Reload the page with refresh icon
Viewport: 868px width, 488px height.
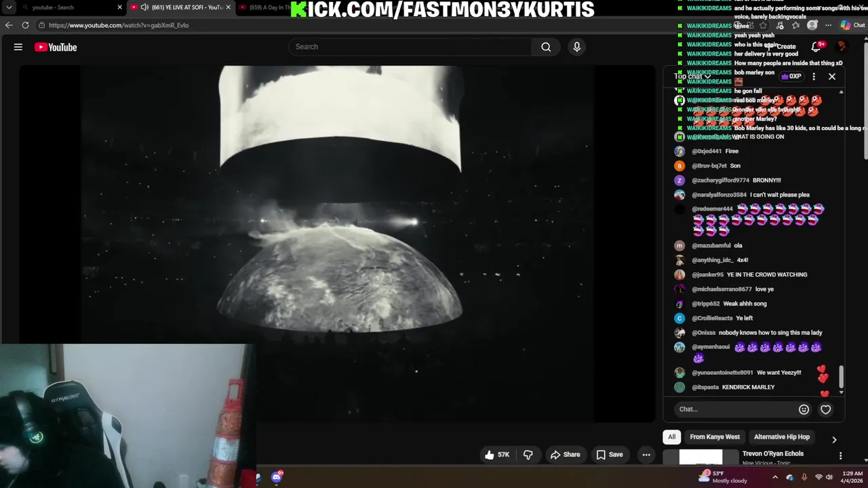point(25,25)
